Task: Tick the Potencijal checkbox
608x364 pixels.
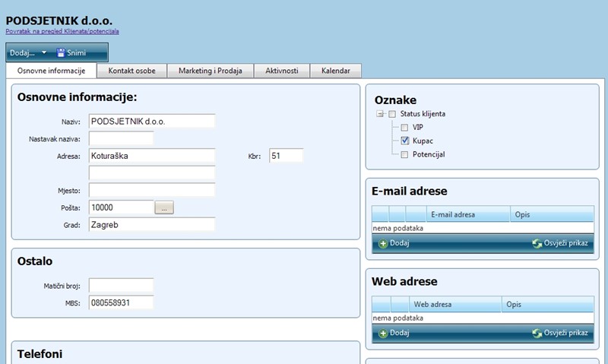Action: tap(404, 155)
